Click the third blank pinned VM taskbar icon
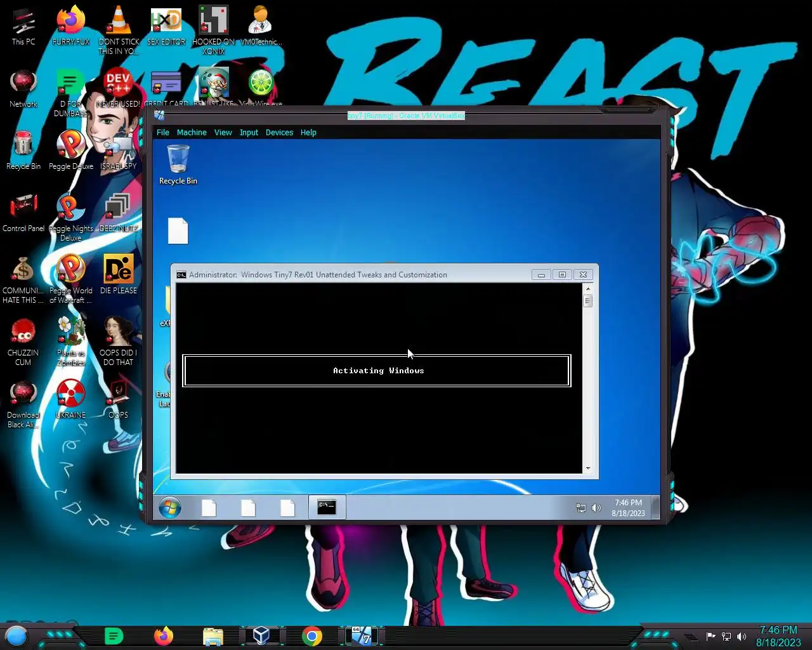 click(x=287, y=508)
